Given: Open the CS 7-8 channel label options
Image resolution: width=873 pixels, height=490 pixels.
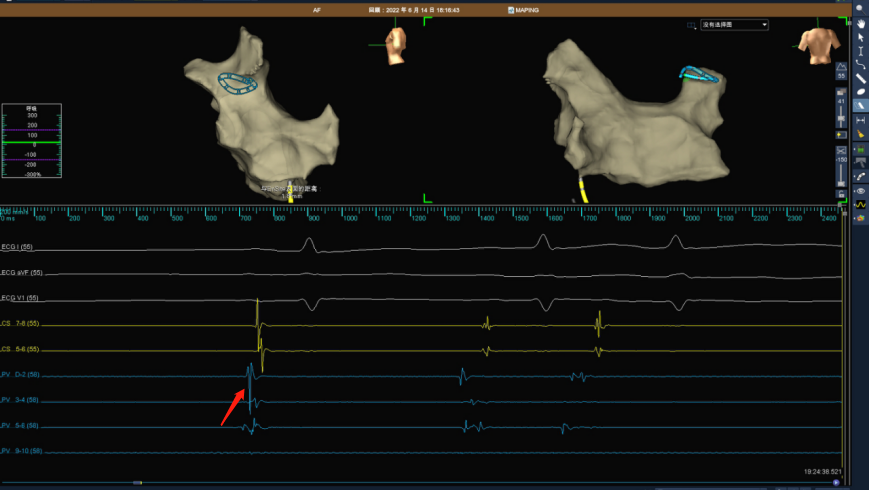Looking at the screenshot, I should pos(21,323).
